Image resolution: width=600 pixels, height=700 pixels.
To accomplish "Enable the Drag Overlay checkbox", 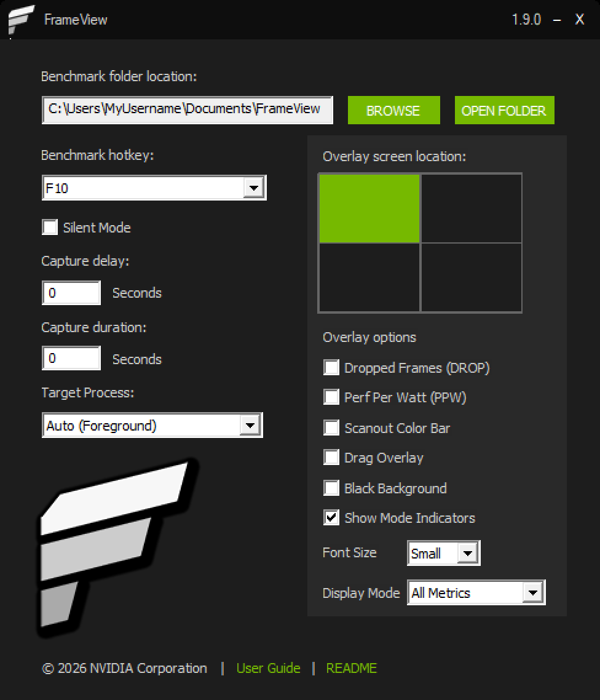I will coord(331,458).
